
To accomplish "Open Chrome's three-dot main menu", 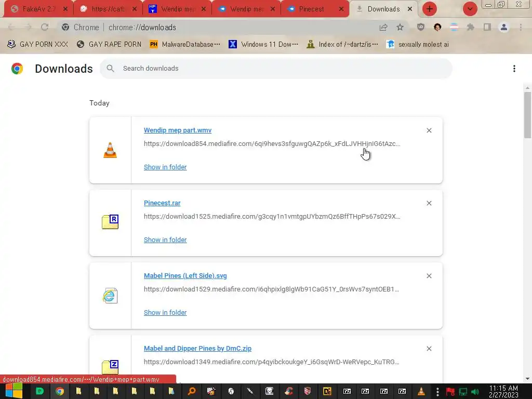I will (521, 27).
